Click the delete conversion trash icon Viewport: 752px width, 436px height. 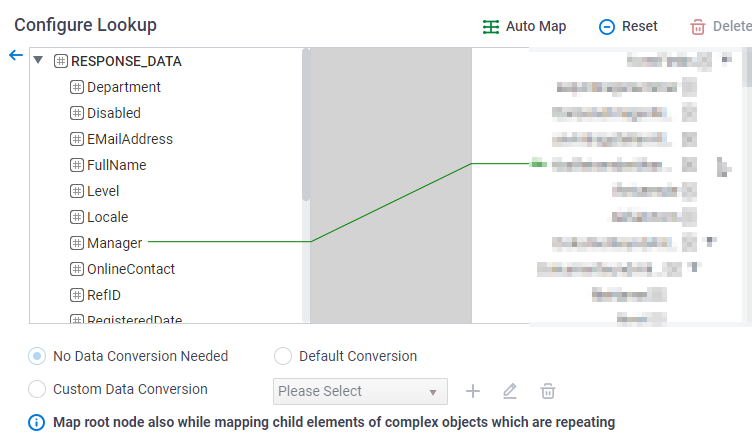click(547, 391)
